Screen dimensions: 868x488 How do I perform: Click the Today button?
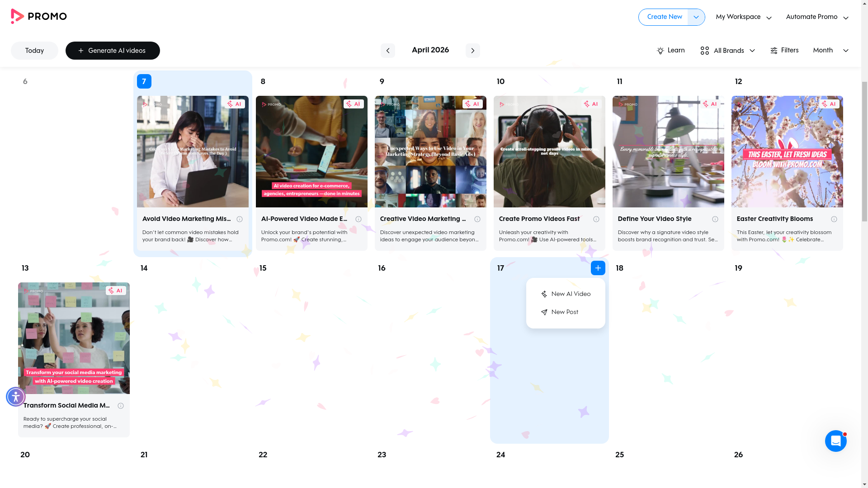coord(34,50)
